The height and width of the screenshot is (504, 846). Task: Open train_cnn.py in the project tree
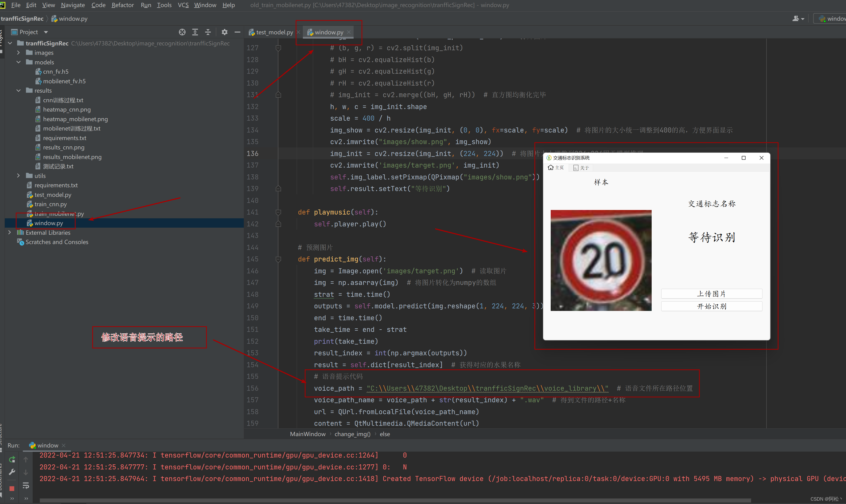click(50, 204)
